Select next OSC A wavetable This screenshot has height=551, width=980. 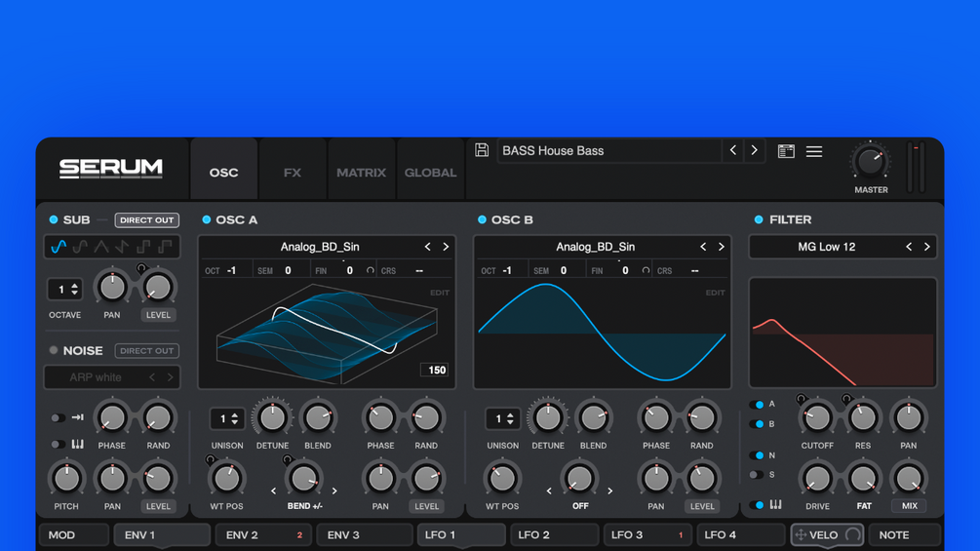(446, 247)
